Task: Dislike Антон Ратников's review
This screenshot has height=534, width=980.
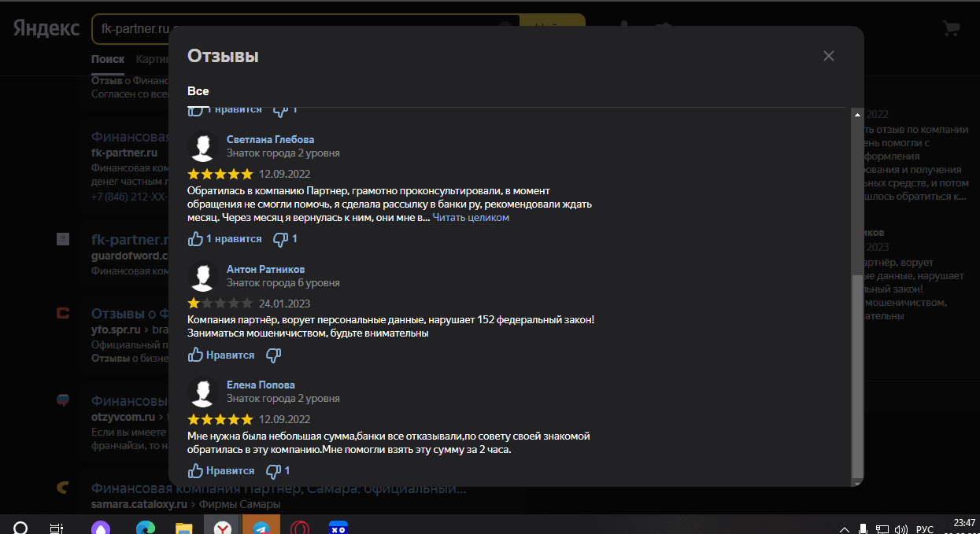Action: (274, 355)
